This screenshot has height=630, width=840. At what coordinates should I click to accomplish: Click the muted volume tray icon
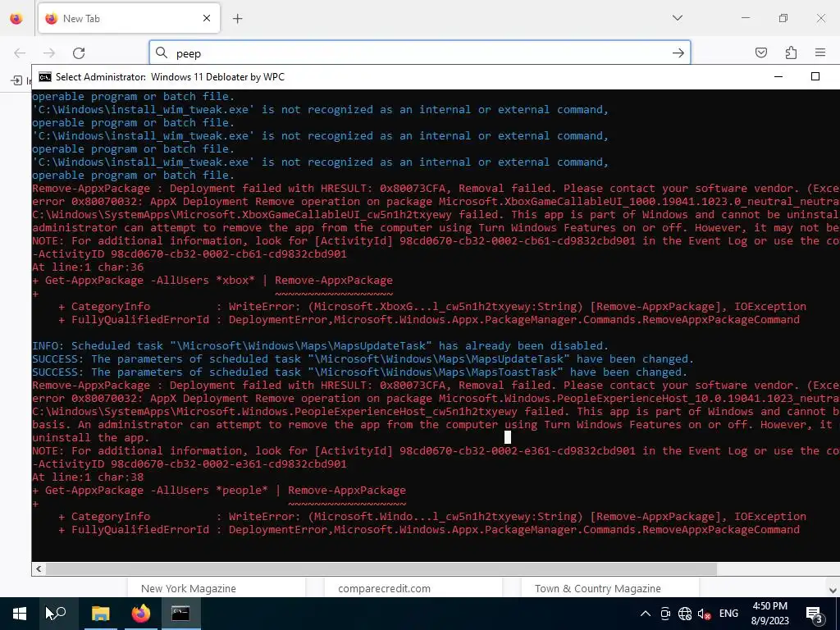(705, 614)
